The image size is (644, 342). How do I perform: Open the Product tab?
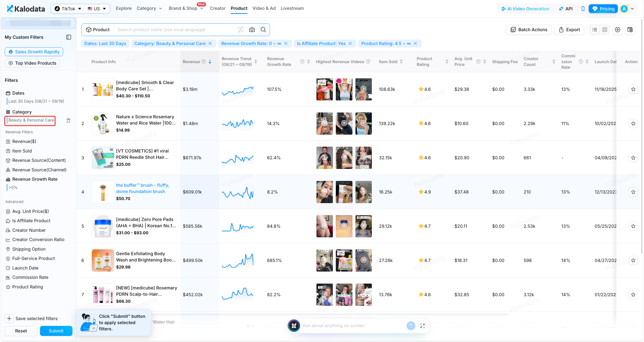tap(239, 8)
